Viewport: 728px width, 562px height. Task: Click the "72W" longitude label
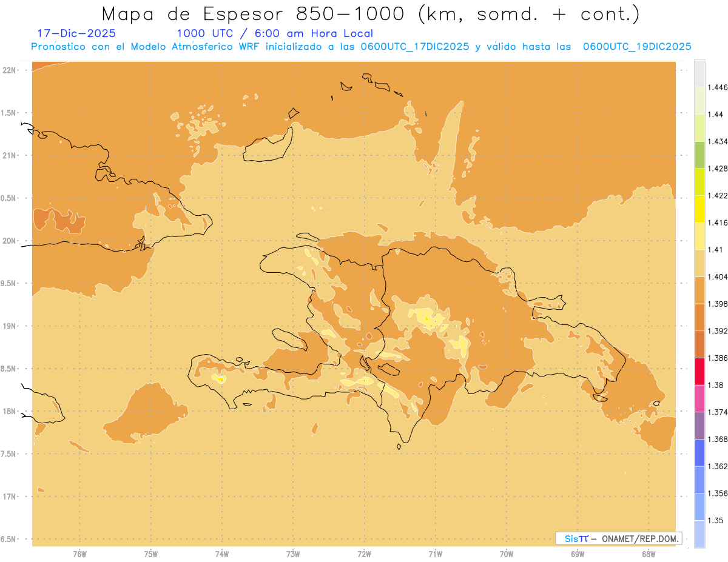pyautogui.click(x=365, y=554)
